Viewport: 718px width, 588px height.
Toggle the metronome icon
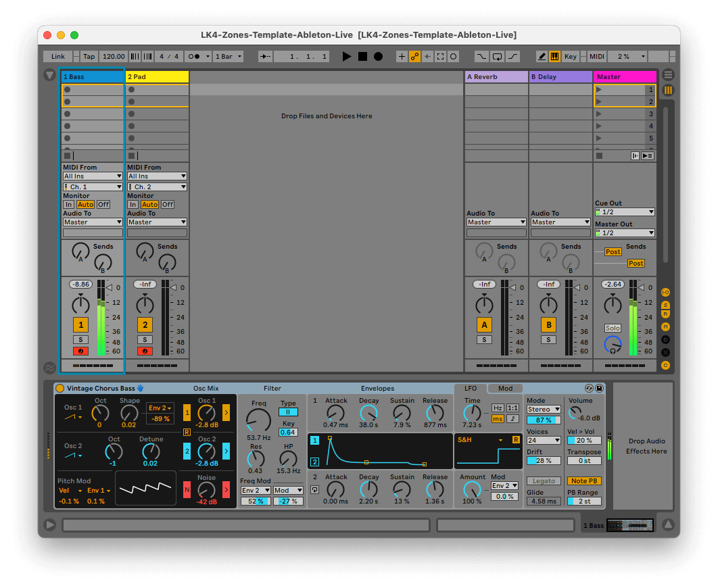(x=194, y=56)
